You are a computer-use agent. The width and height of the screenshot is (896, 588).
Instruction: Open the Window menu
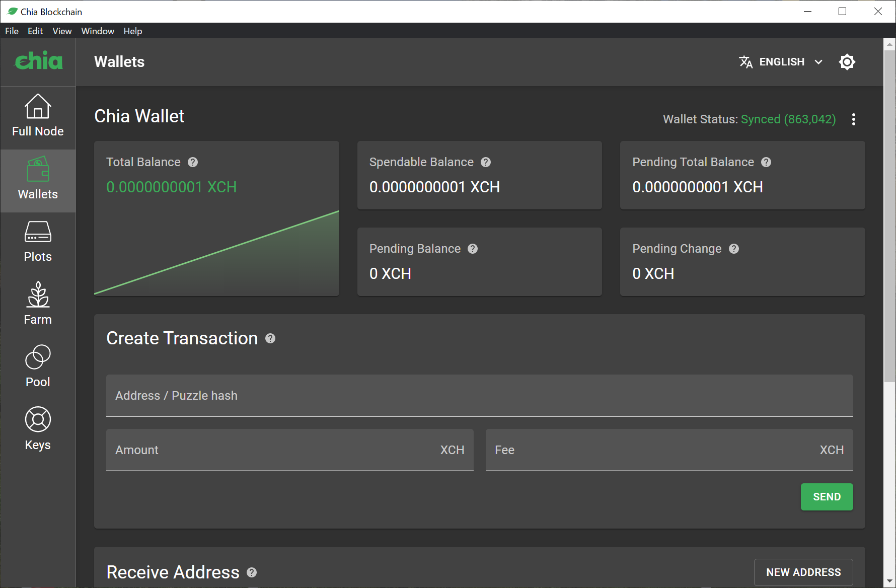click(98, 31)
